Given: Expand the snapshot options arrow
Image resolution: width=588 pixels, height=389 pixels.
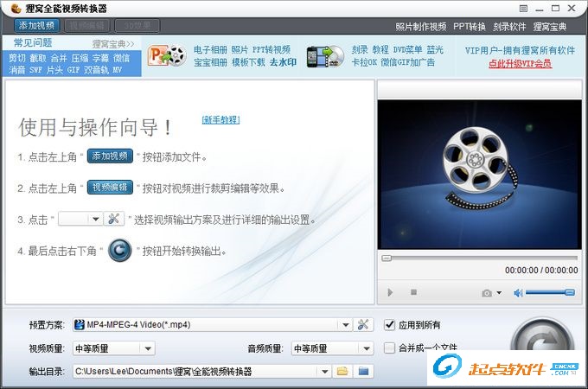Looking at the screenshot, I should (x=499, y=293).
